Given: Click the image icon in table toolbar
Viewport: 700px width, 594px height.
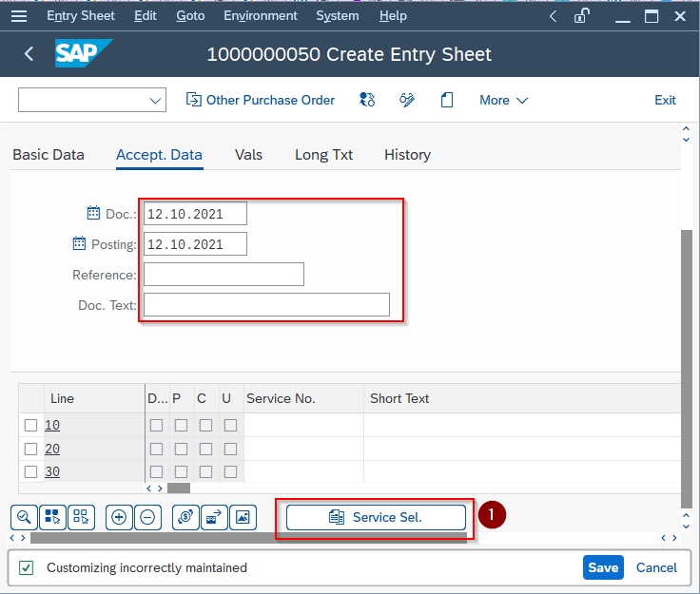Looking at the screenshot, I should pyautogui.click(x=243, y=517).
